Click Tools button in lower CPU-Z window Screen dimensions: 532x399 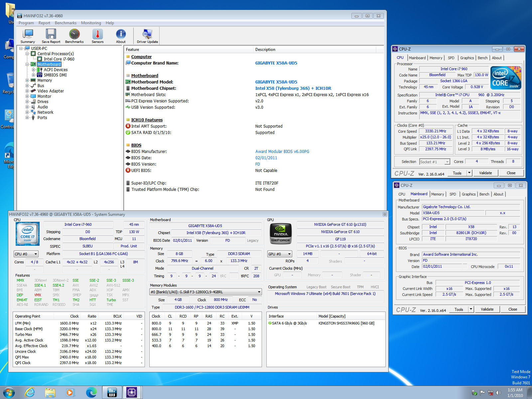[459, 310]
